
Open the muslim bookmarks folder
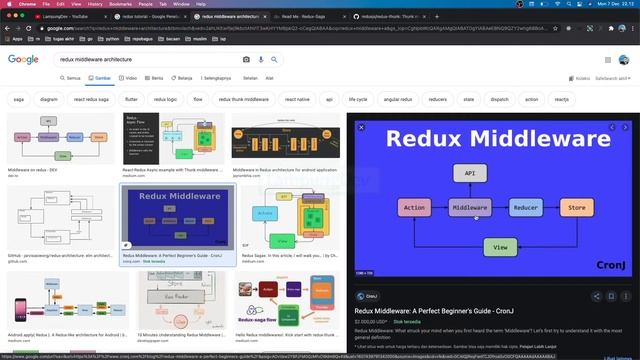pyautogui.click(x=196, y=39)
